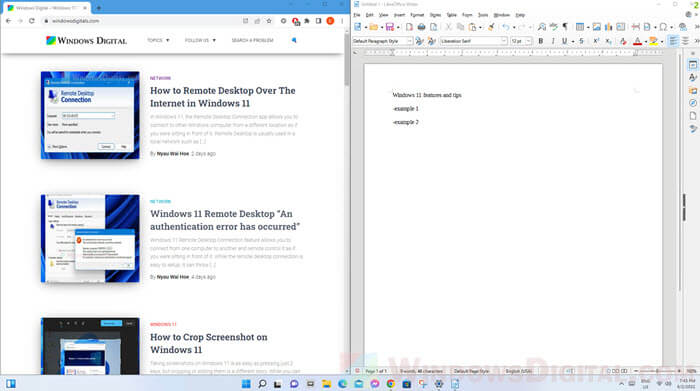Viewport: 700px width, 391px height.
Task: Open the Liberation Serif font name dropdown
Action: 504,41
